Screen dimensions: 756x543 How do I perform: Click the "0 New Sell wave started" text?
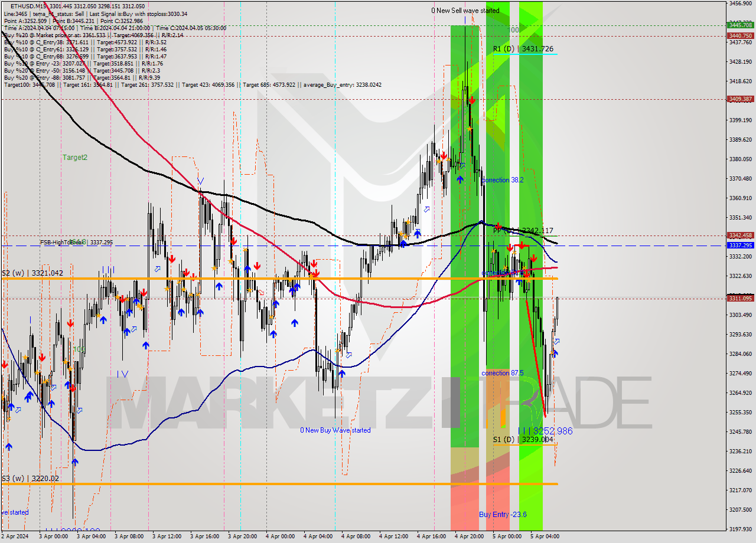(x=464, y=10)
